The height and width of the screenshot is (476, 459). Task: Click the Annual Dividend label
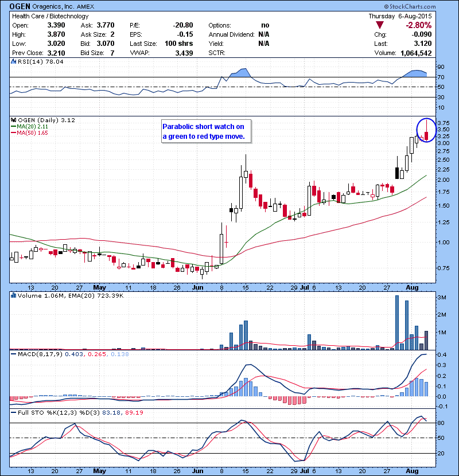coord(231,34)
